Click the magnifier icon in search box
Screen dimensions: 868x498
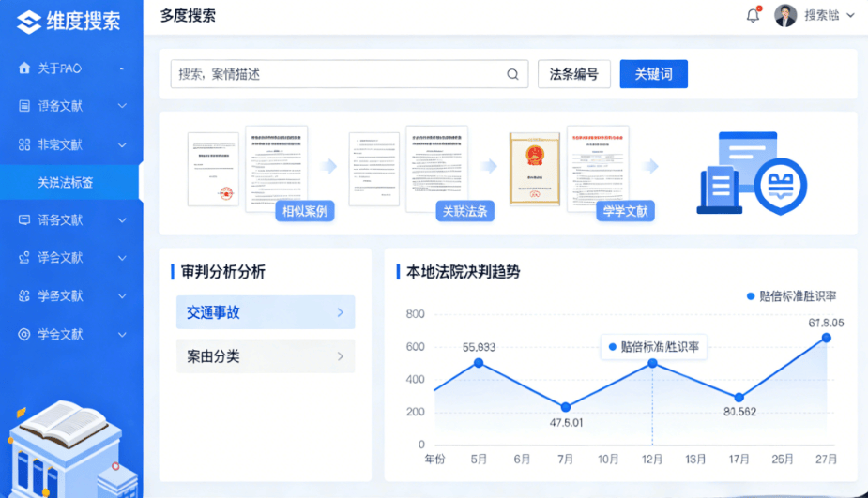[x=513, y=74]
